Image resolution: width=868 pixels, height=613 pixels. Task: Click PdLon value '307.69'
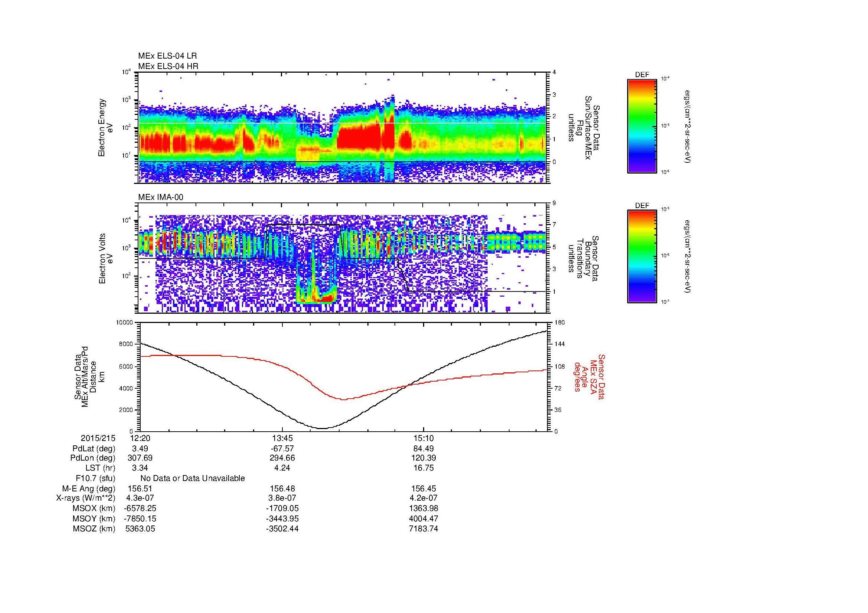coord(140,458)
